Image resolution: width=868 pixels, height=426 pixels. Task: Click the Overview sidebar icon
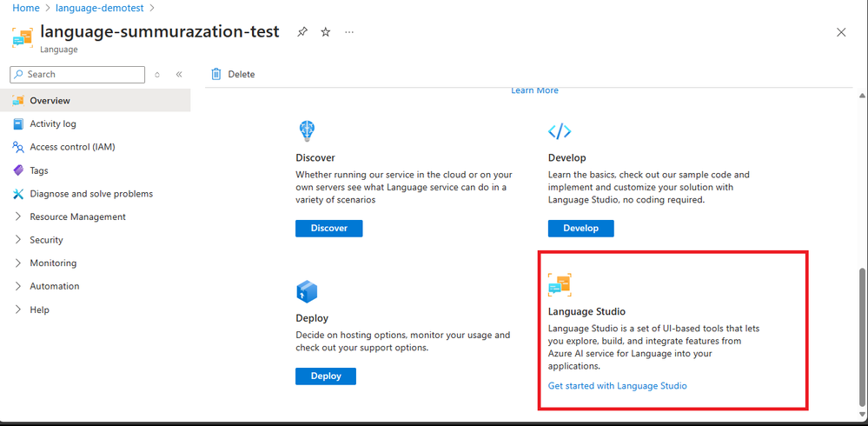pos(18,100)
